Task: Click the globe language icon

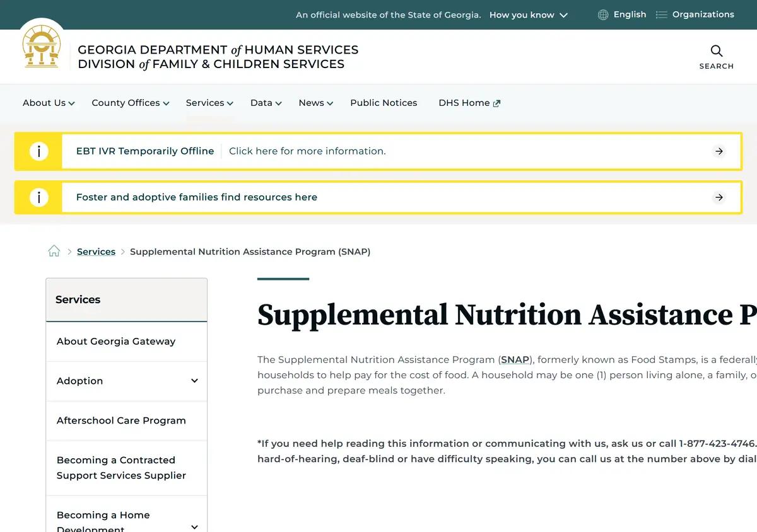Action: coord(603,14)
